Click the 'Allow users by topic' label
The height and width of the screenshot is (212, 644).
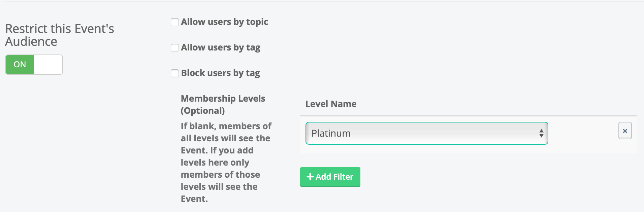tap(224, 22)
